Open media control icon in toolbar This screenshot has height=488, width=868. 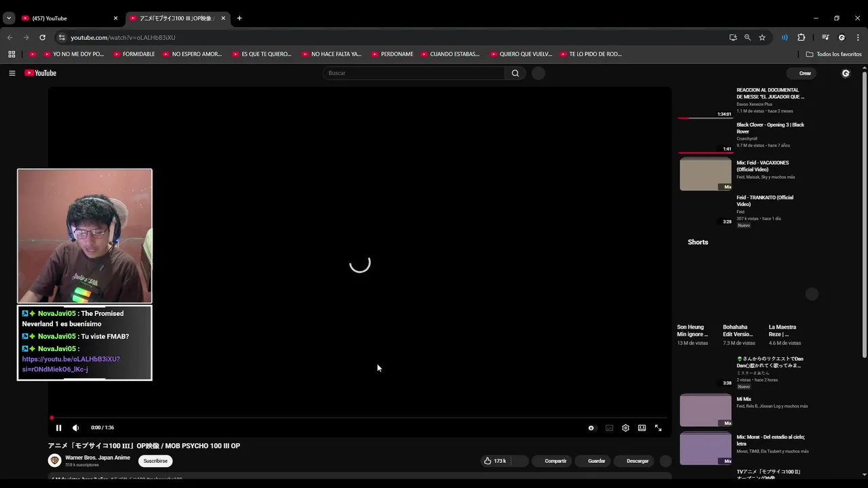825,37
